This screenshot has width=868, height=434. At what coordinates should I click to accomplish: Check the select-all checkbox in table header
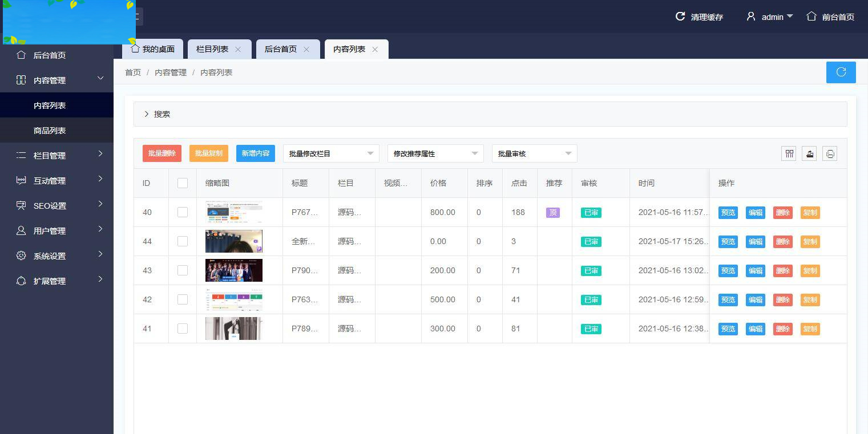pos(183,183)
